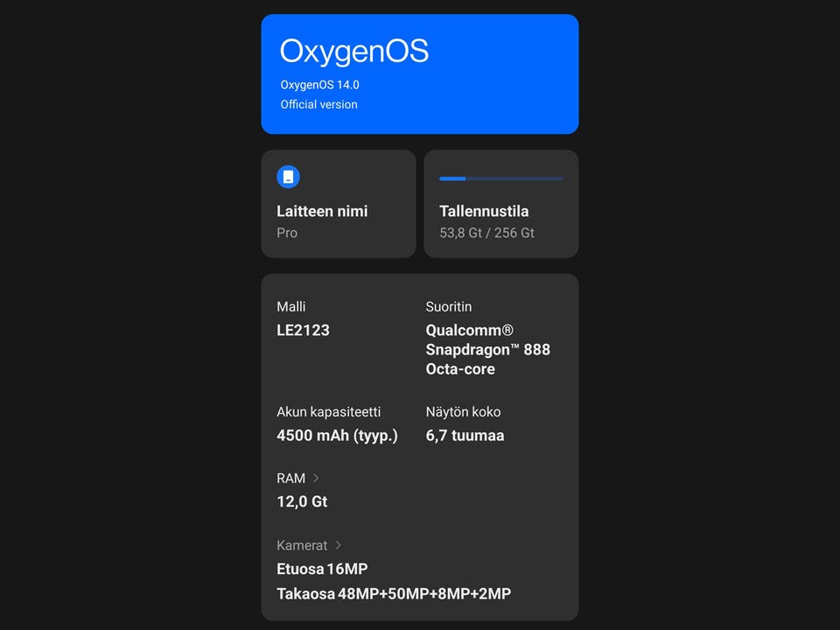Click the OxygenOS 14.0 version text
Image resolution: width=840 pixels, height=630 pixels.
pos(320,85)
